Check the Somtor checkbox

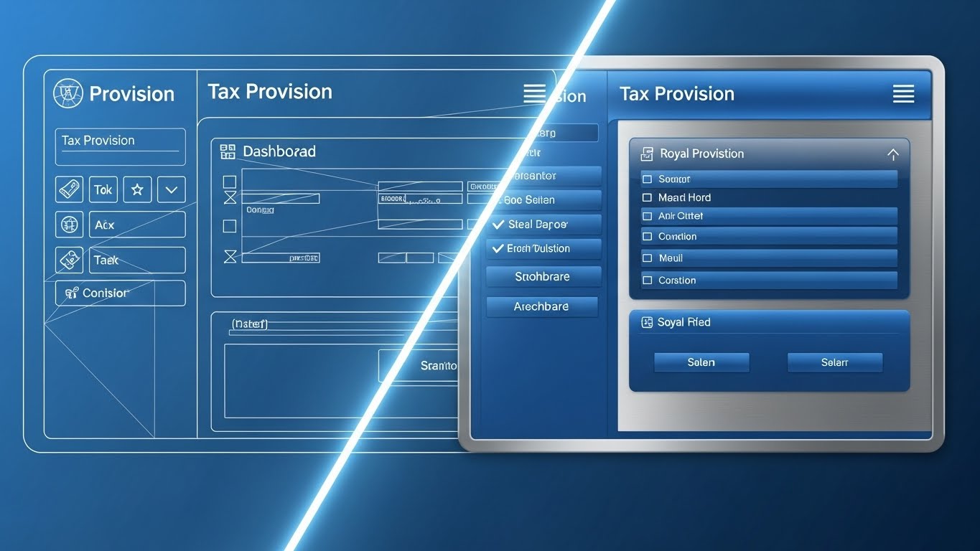(x=647, y=179)
